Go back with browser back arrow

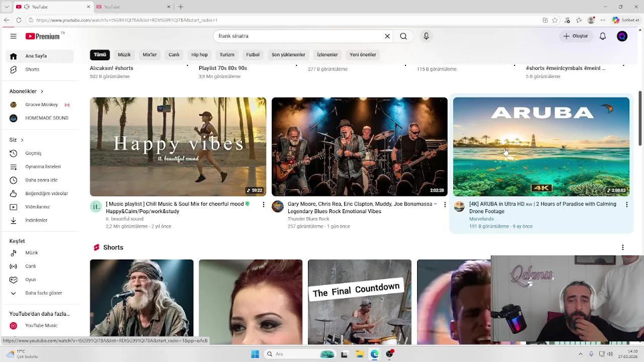(x=7, y=20)
